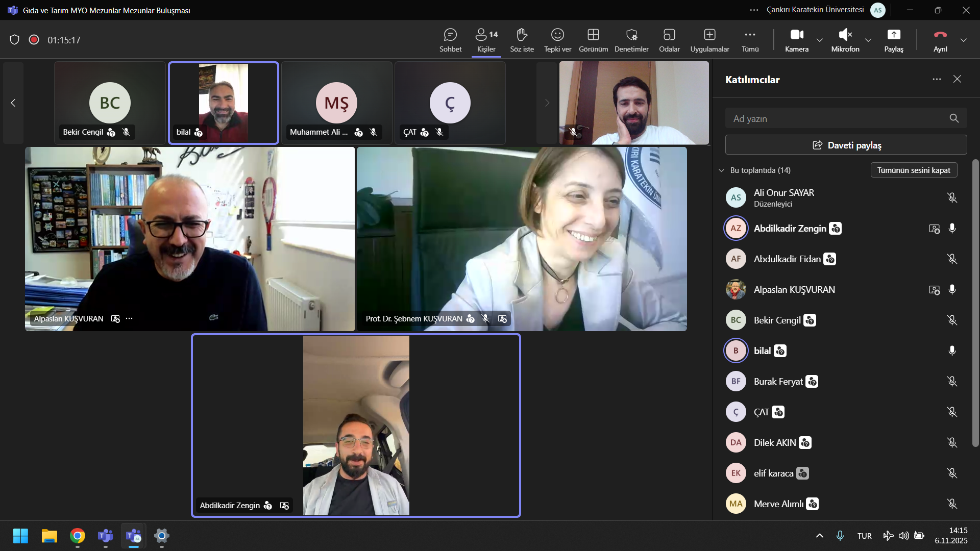The height and width of the screenshot is (551, 980).
Task: Mute Abdilkadir Zengin's microphone in participant list
Action: (952, 228)
